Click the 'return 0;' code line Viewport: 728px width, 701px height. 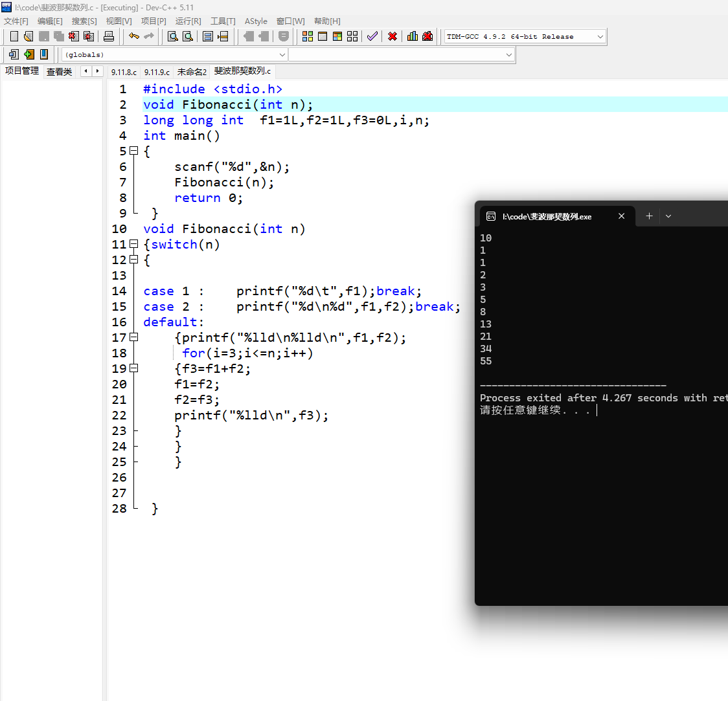click(x=209, y=197)
